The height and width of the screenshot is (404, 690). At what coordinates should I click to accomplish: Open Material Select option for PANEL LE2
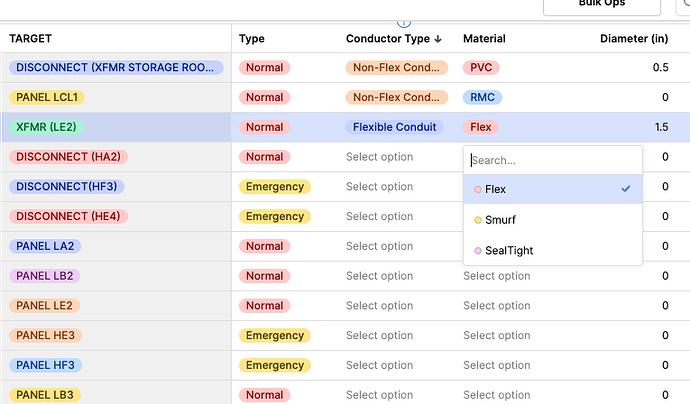496,306
